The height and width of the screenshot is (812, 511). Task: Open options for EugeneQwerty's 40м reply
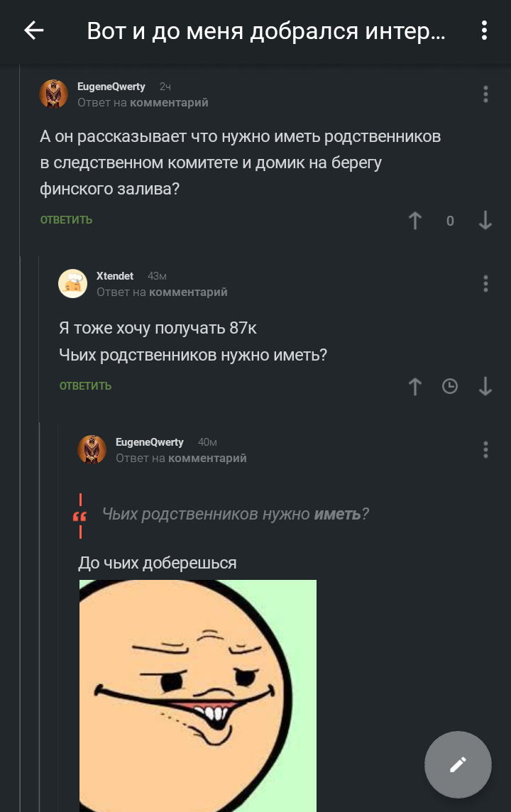tap(485, 449)
